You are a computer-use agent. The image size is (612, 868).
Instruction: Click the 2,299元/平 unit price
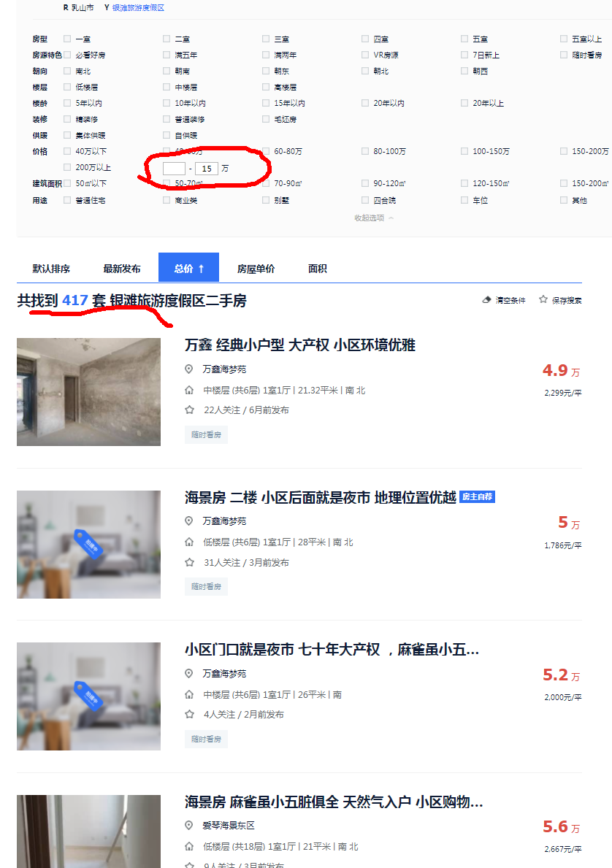tap(563, 393)
